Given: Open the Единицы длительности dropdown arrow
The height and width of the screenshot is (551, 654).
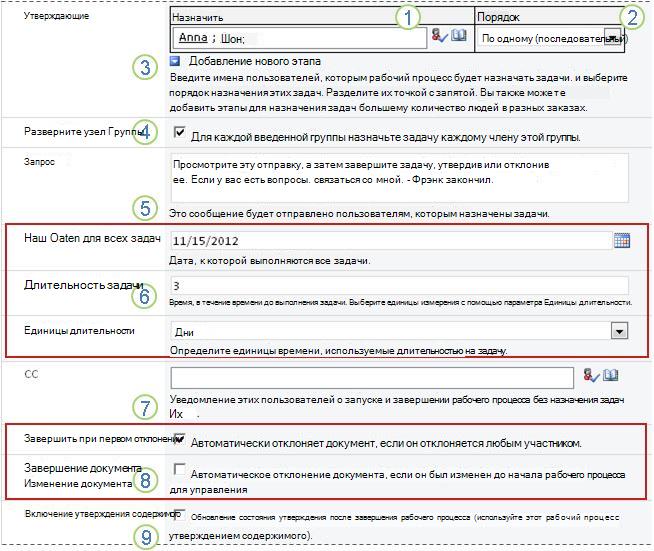Looking at the screenshot, I should tap(619, 331).
